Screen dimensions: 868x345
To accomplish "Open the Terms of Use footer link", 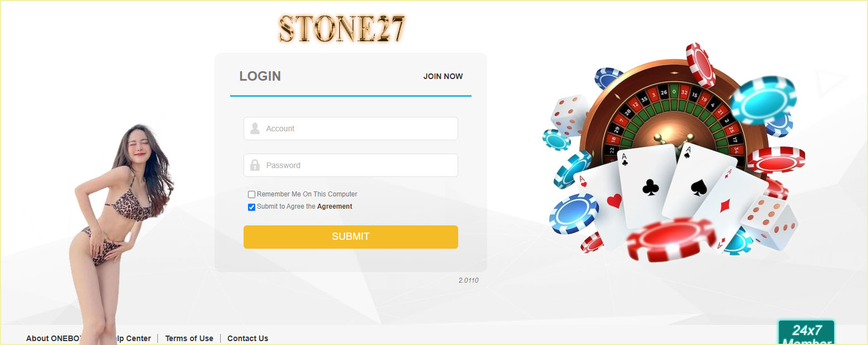I will pos(189,338).
